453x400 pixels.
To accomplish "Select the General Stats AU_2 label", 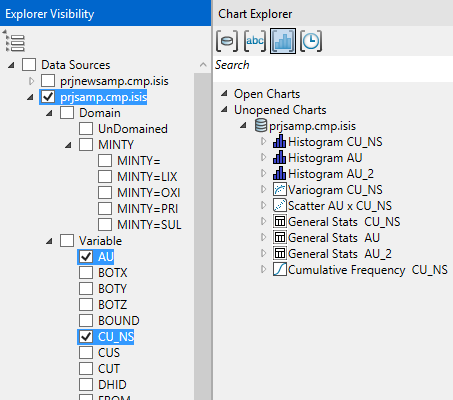I will 340,254.
